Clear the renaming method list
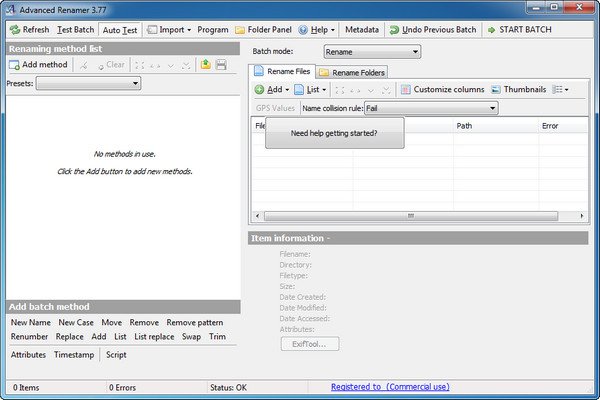The width and height of the screenshot is (600, 400). tap(111, 65)
